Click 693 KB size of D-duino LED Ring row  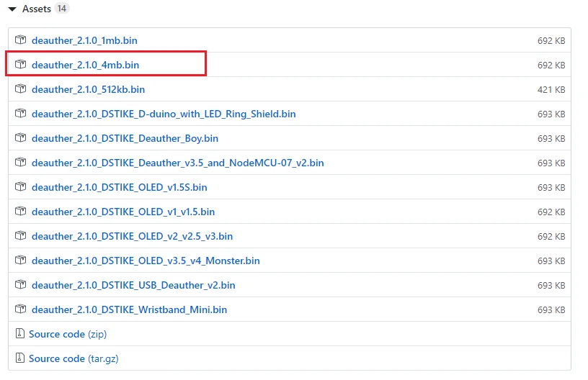[x=551, y=114]
